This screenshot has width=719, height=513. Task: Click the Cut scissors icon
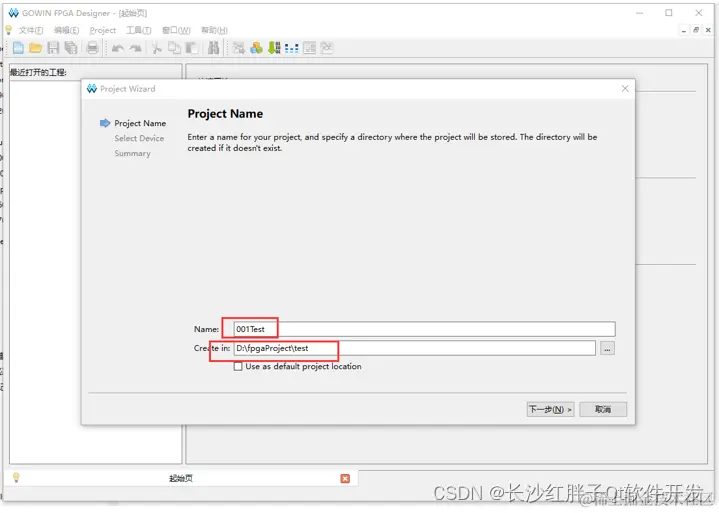[x=157, y=48]
